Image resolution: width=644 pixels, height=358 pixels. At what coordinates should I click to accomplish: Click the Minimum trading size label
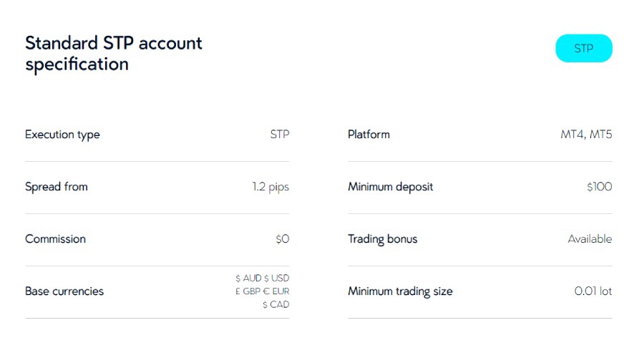coord(400,291)
